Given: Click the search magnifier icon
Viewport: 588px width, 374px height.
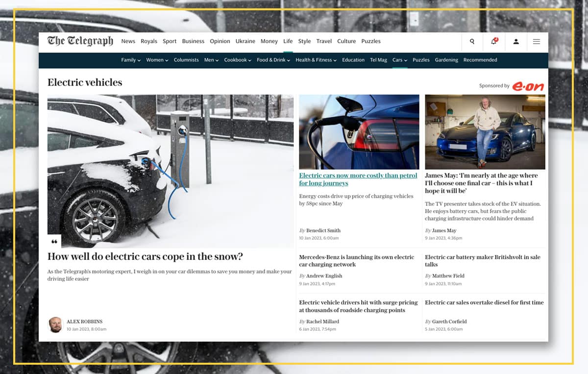Looking at the screenshot, I should [472, 42].
